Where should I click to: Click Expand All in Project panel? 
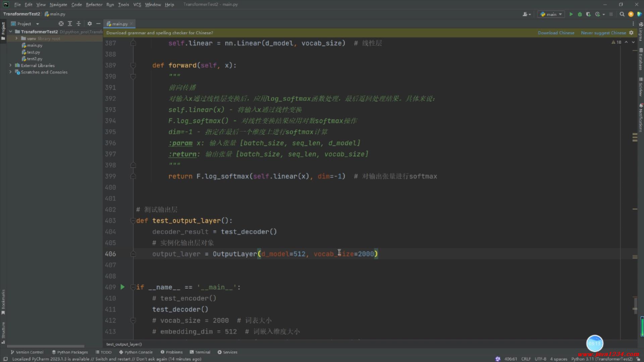[x=70, y=24]
